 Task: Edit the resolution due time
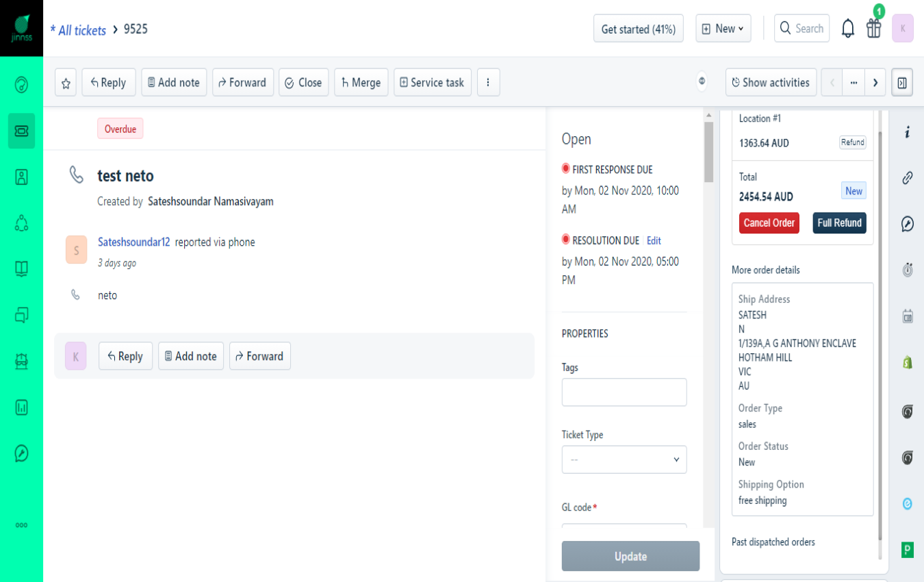653,240
